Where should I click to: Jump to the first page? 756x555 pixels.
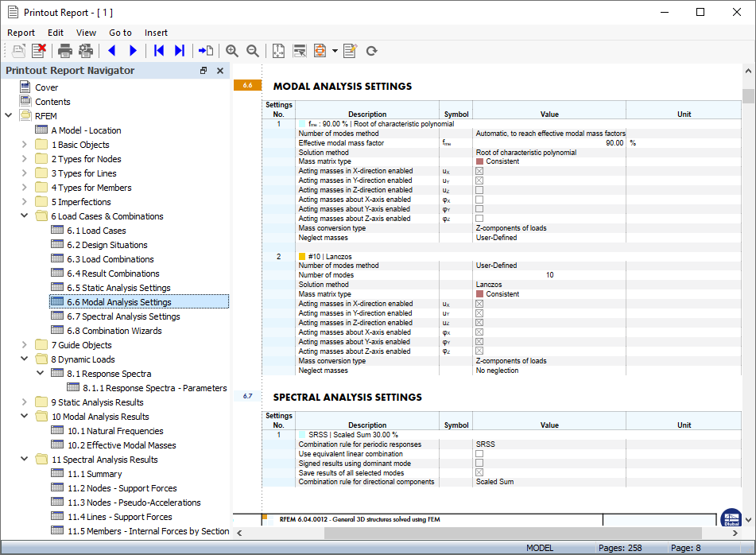click(x=159, y=51)
